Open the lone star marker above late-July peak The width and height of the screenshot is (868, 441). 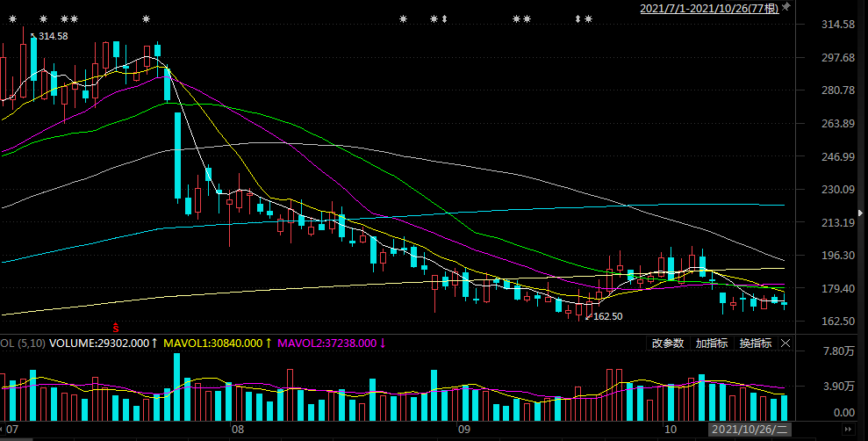[x=147, y=18]
